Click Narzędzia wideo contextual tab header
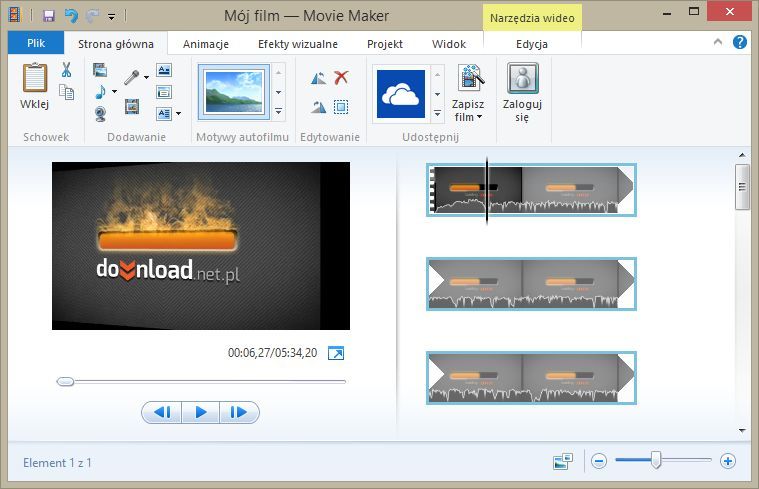The height and width of the screenshot is (489, 759). point(532,18)
